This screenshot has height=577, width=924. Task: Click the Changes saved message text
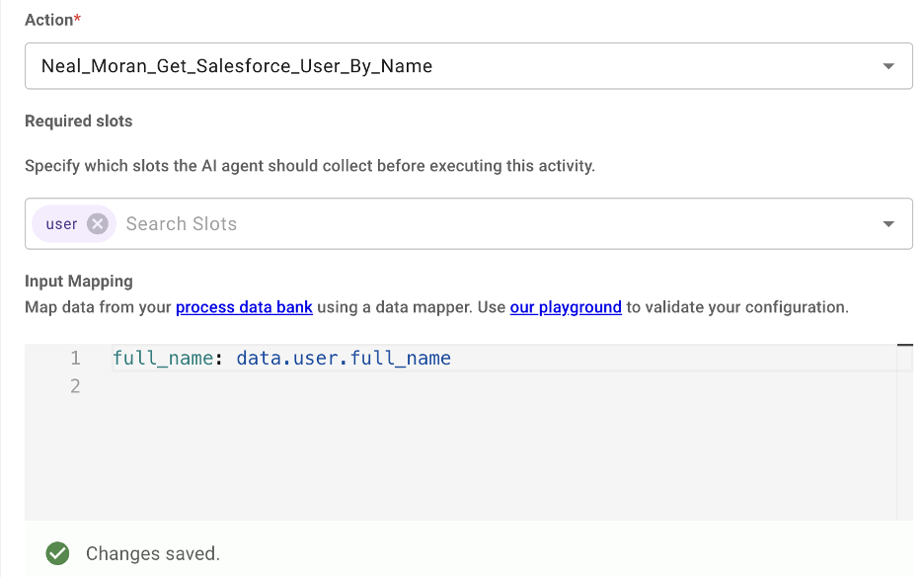(x=153, y=553)
